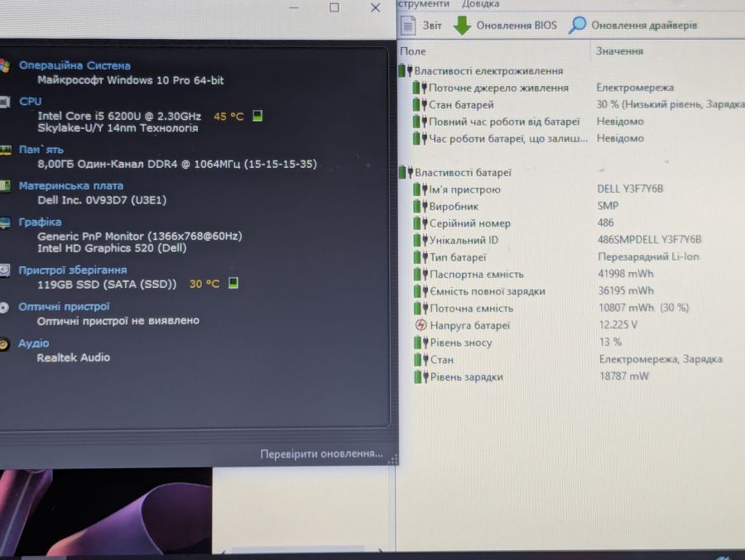Click the 119GB SSD (SATA (SSD)) text
Viewport: 745px width, 560px height.
click(107, 284)
